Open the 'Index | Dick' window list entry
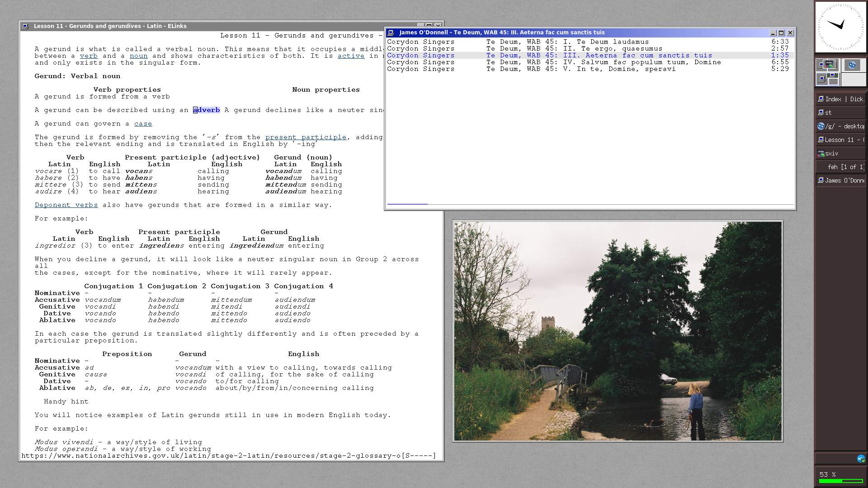The height and width of the screenshot is (488, 868). tap(841, 99)
